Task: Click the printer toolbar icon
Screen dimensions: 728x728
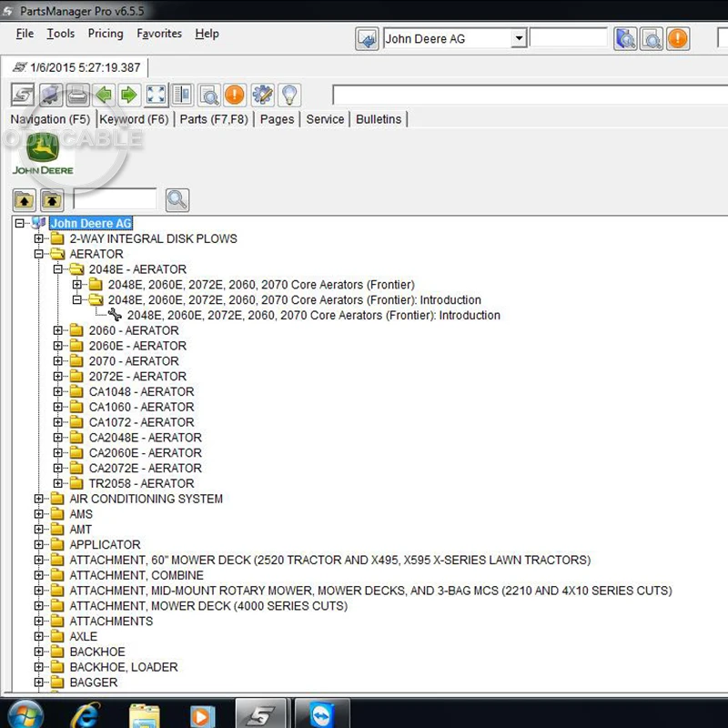Action: 77,96
